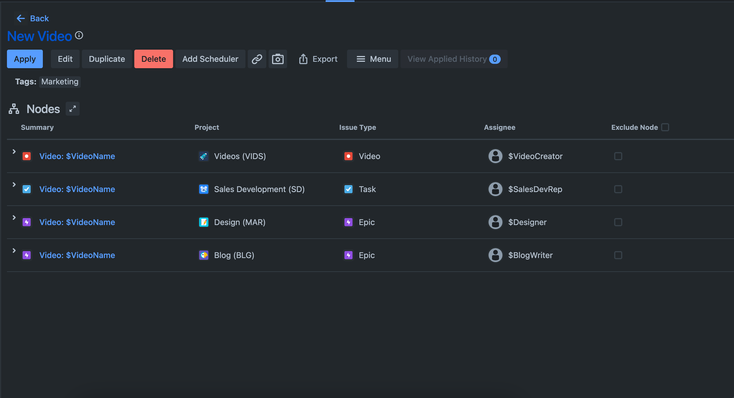Expand the Nodes panel with arrows icon

tap(73, 109)
